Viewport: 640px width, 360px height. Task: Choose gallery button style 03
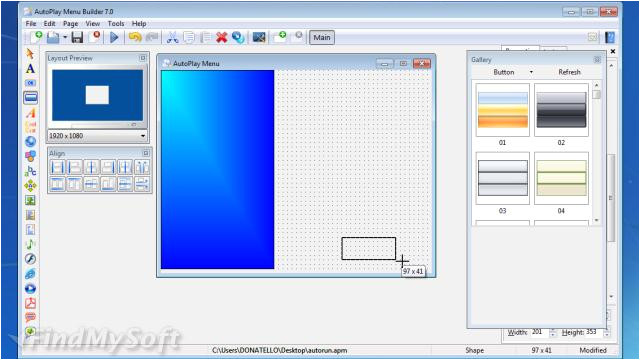pos(502,178)
